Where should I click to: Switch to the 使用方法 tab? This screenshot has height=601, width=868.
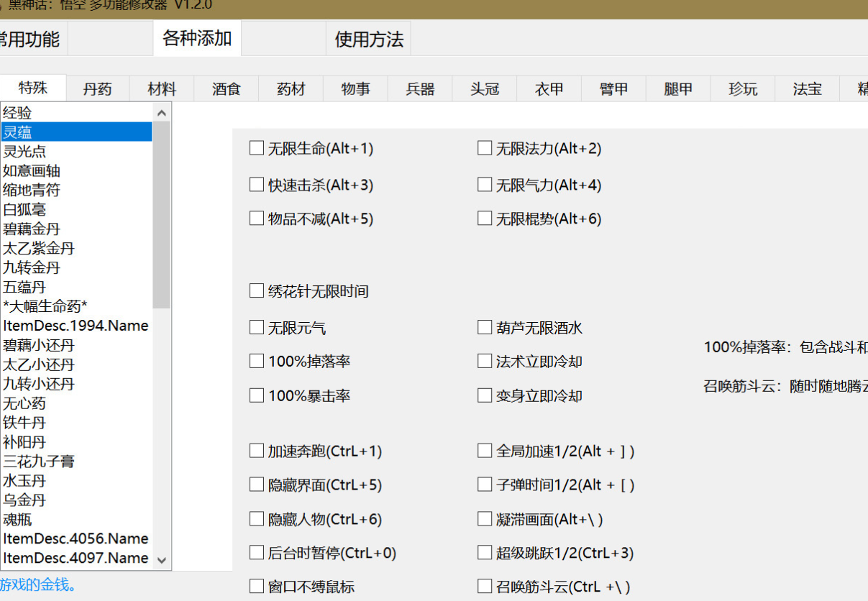tap(369, 39)
